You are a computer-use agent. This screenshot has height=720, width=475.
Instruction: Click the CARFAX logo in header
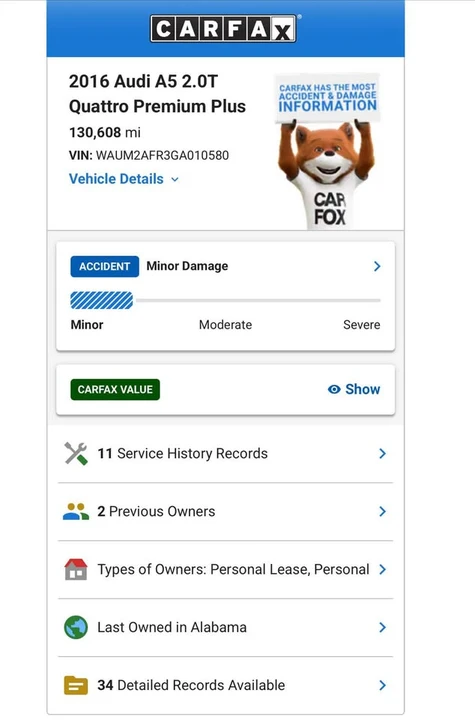click(223, 28)
